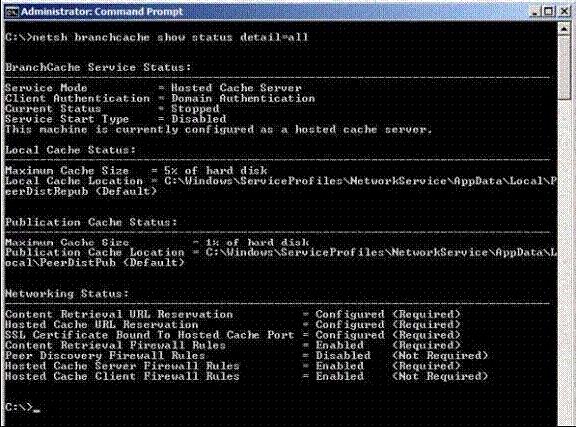Click the 'Stopped' current status value
Image resolution: width=576 pixels, height=427 pixels.
coord(195,109)
